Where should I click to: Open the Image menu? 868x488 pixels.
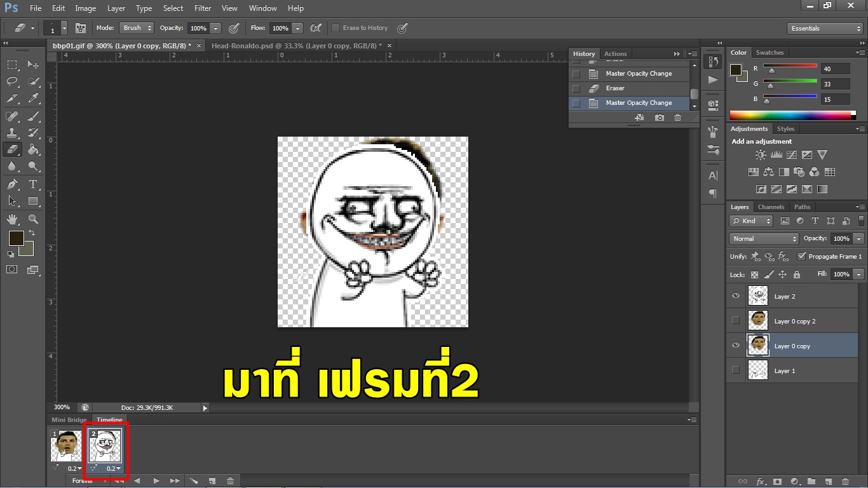(x=86, y=8)
